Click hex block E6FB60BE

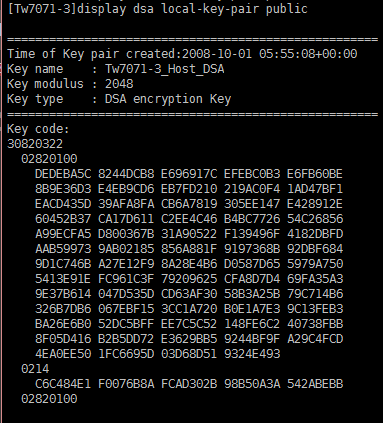pos(315,174)
